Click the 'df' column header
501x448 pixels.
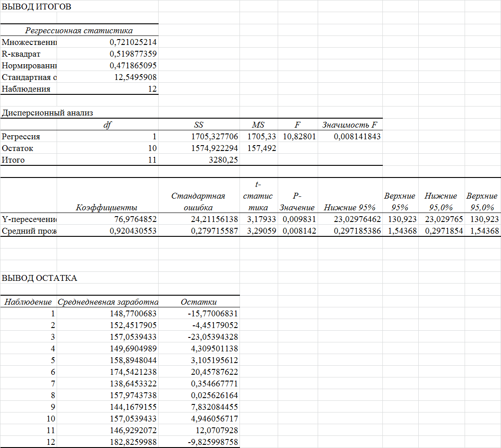[107, 124]
